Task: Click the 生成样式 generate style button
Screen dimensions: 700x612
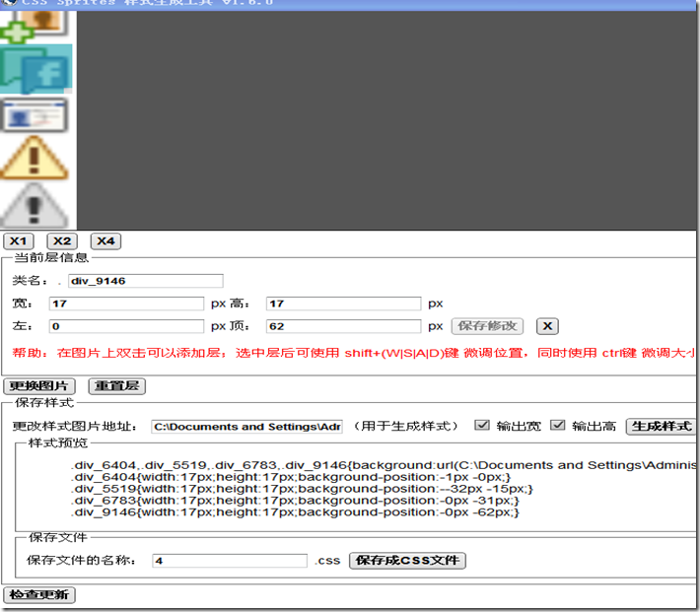Action: pos(662,427)
